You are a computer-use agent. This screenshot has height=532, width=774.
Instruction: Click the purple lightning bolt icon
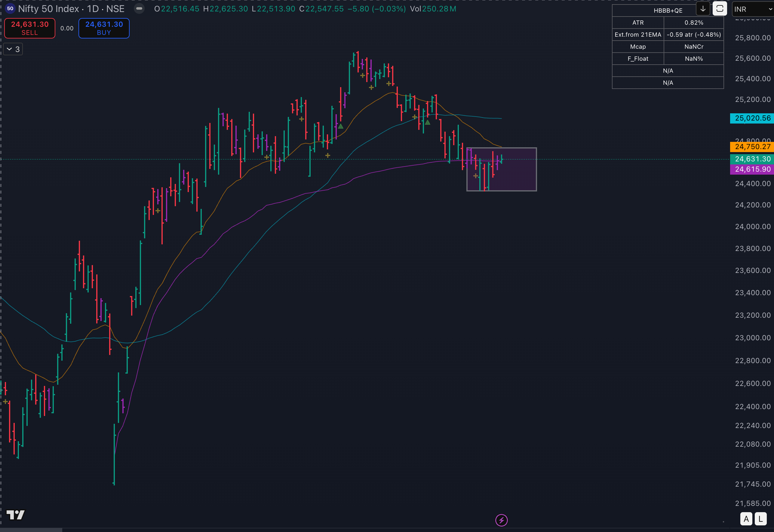pyautogui.click(x=501, y=520)
